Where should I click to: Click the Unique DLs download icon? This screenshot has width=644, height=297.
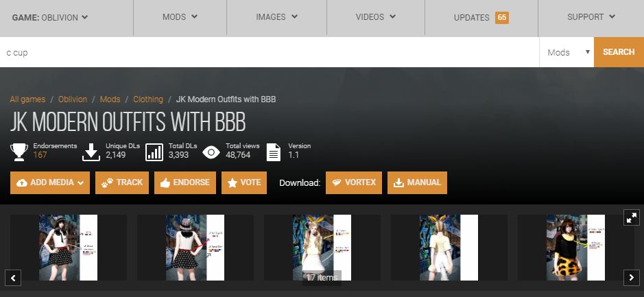[x=91, y=152]
